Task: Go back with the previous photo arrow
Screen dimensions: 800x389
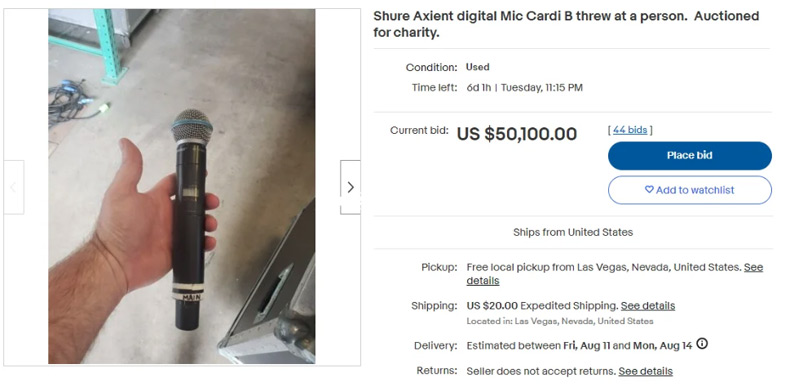Action: [14, 187]
